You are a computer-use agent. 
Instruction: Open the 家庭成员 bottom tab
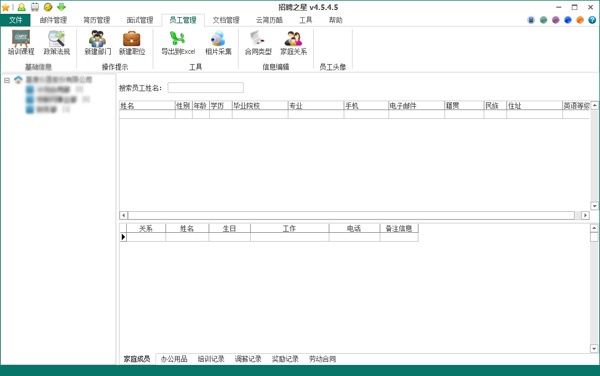point(137,359)
